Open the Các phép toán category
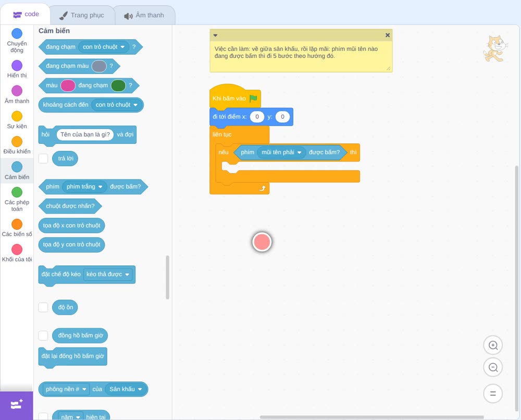 [x=17, y=200]
